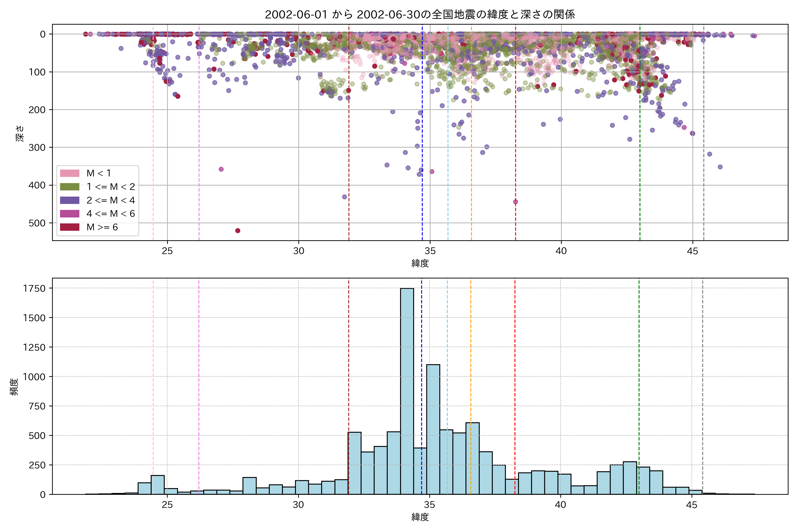Click the green 1 <= M < 2 swatch

(70, 187)
